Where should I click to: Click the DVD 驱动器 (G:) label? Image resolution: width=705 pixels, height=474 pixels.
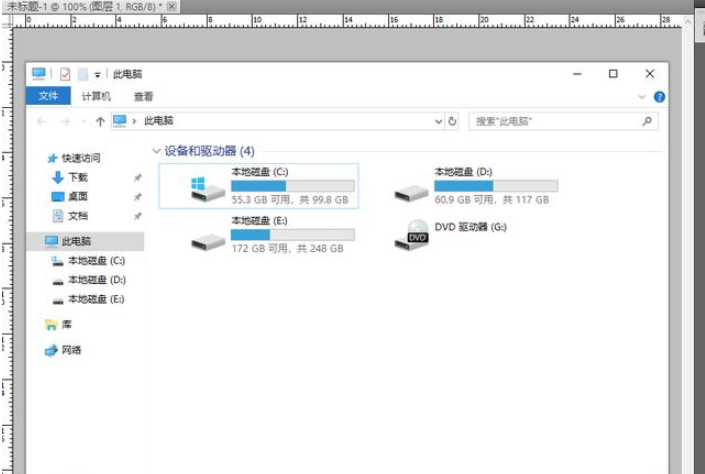(x=470, y=227)
